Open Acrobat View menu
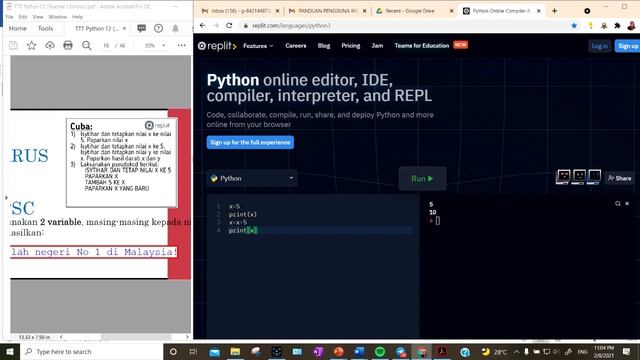 [x=38, y=17]
